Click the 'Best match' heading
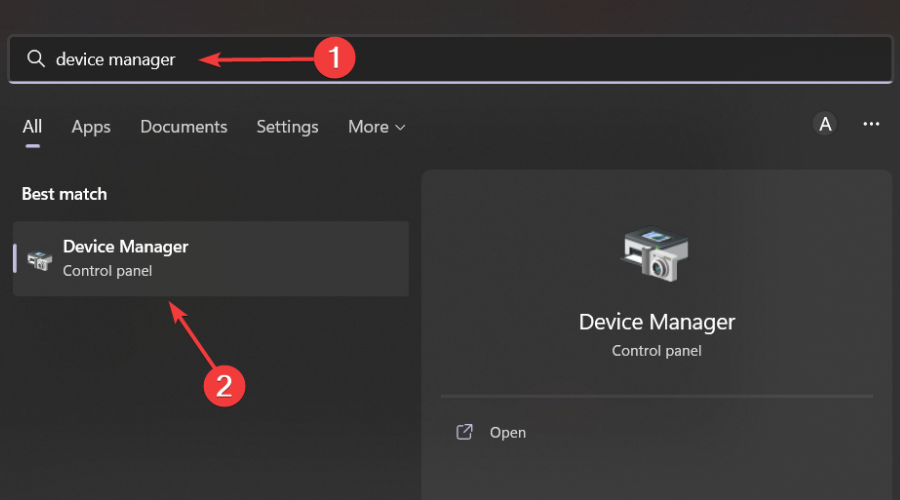The image size is (900, 500). coord(64,194)
